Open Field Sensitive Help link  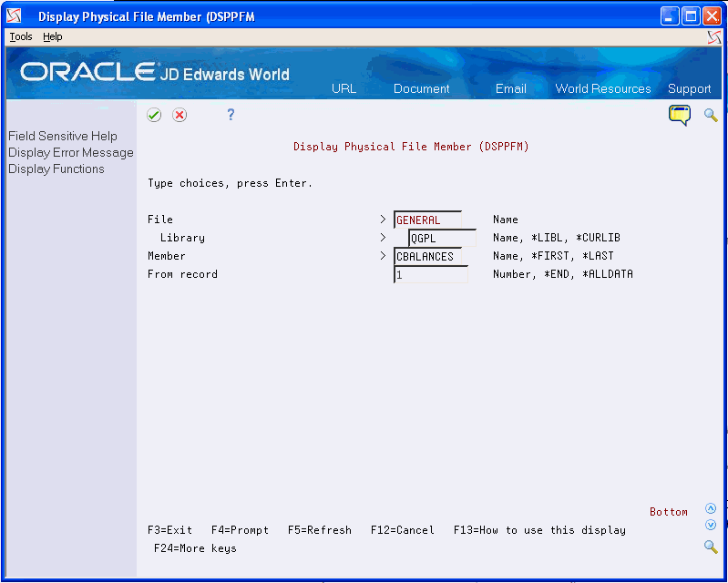(x=63, y=136)
